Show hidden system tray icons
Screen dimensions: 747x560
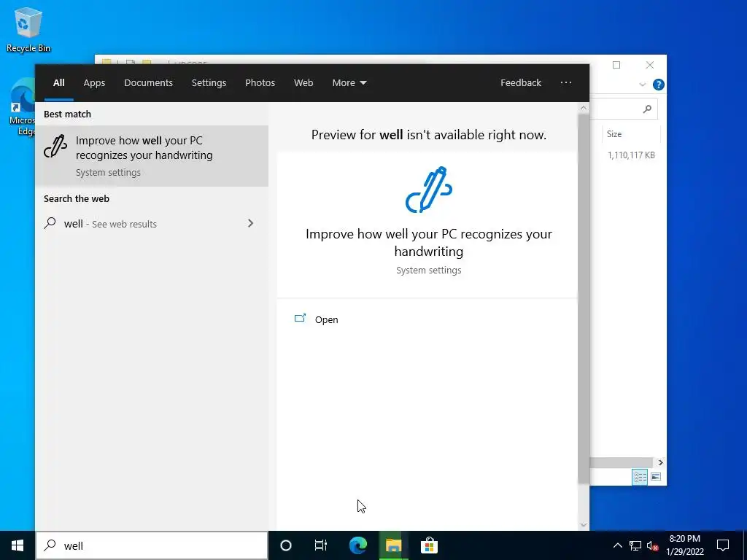[x=617, y=545]
